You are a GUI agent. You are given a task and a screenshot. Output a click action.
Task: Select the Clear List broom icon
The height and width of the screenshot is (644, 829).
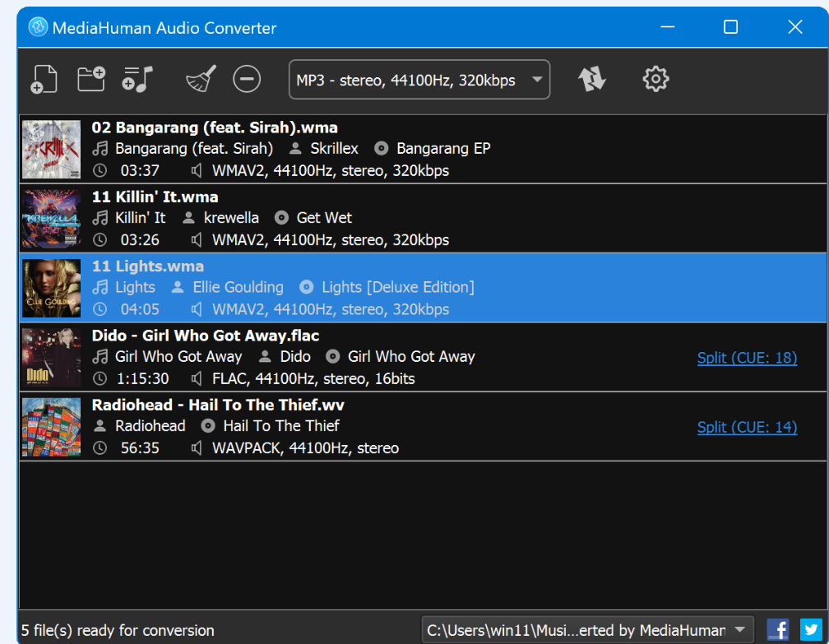point(200,78)
